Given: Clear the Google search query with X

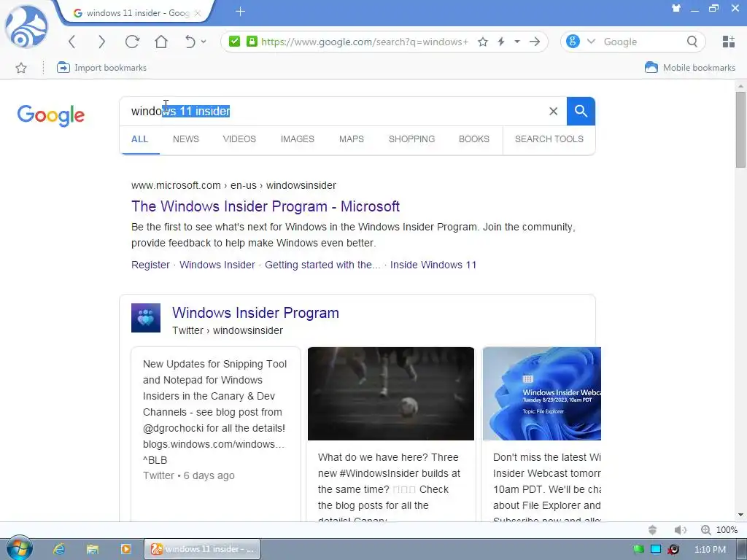Looking at the screenshot, I should (x=553, y=112).
